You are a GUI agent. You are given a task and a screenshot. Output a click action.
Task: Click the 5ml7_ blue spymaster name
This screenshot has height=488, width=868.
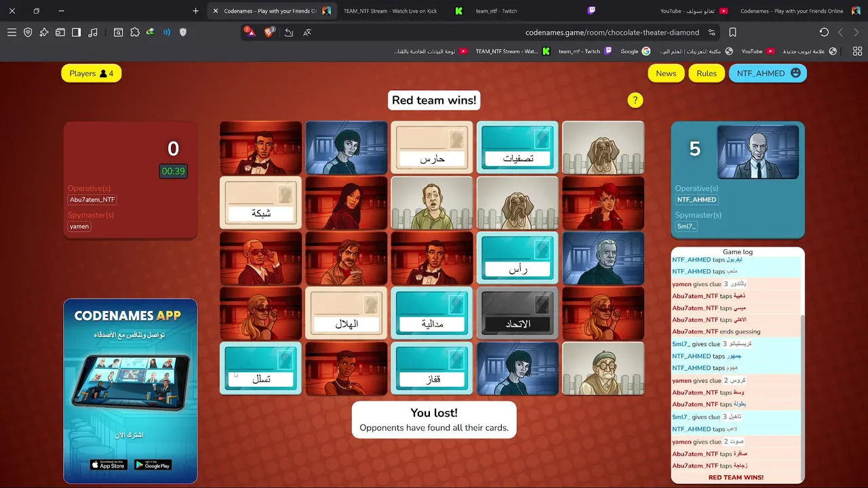coord(686,226)
